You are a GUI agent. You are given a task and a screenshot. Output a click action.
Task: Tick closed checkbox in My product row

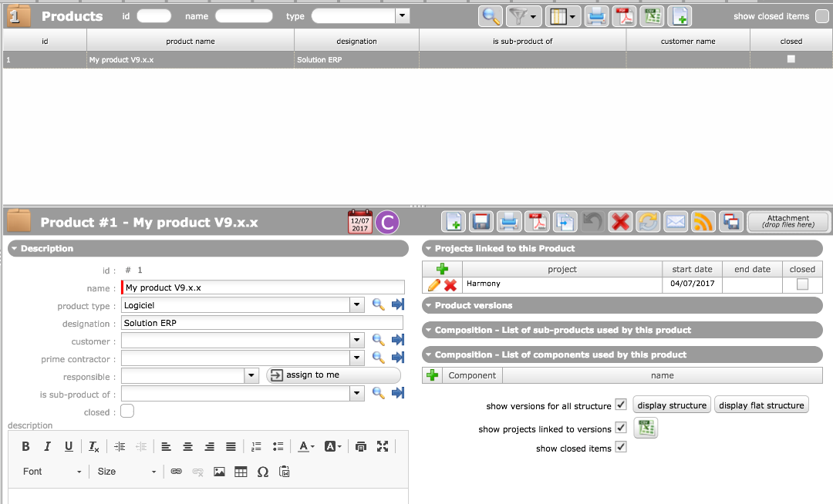(791, 59)
